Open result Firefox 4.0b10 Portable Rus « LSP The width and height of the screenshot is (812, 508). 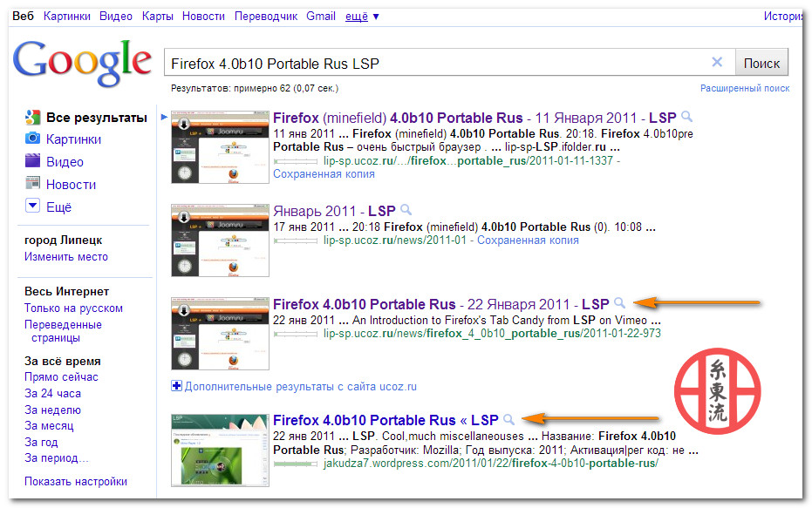[386, 420]
